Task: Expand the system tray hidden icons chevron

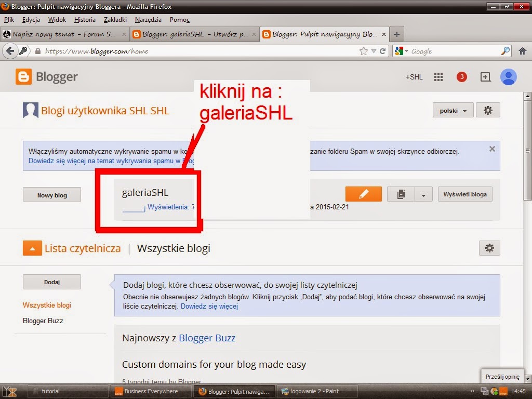Action: coord(472,391)
